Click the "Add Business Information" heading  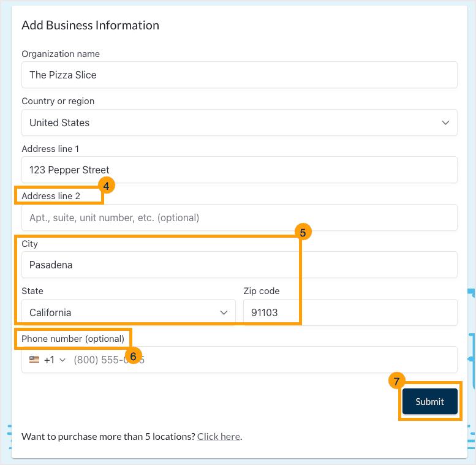point(90,25)
